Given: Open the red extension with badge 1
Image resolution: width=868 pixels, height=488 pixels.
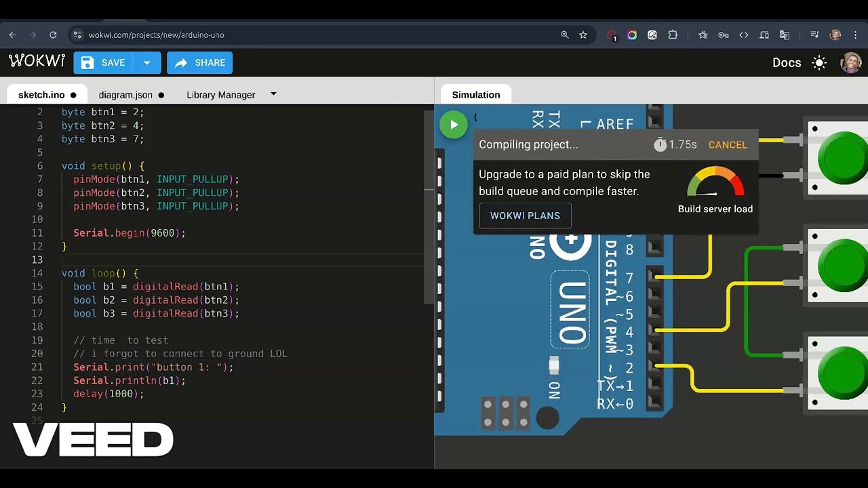Looking at the screenshot, I should coord(612,36).
